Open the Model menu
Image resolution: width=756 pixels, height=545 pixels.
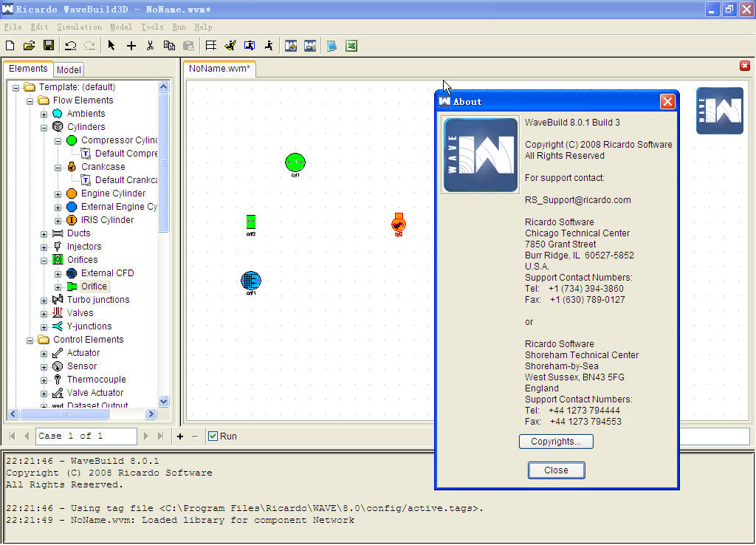click(120, 27)
